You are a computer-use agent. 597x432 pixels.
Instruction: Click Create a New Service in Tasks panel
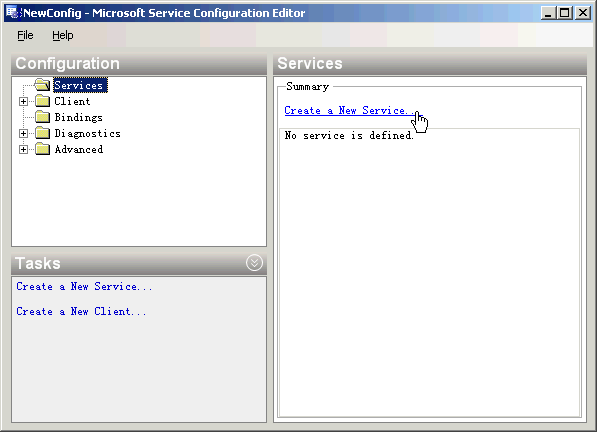pos(84,286)
